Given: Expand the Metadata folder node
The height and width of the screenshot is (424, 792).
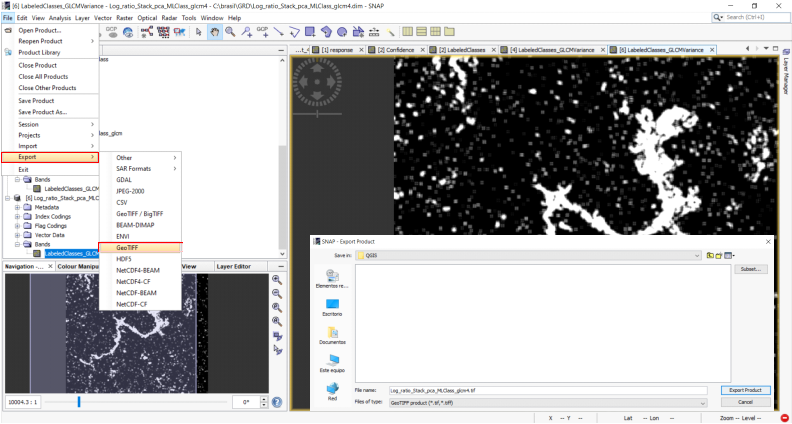Looking at the screenshot, I should pos(18,207).
